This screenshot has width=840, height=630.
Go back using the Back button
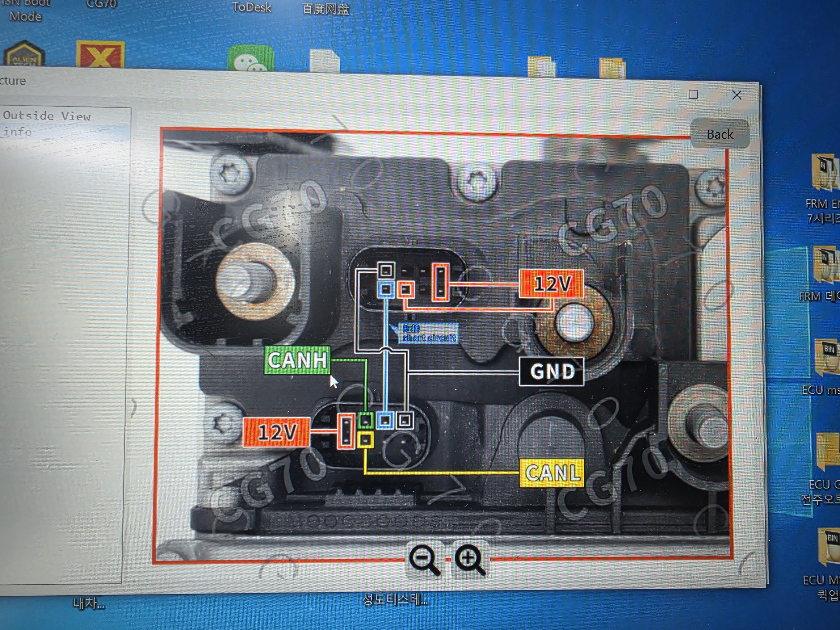point(720,134)
